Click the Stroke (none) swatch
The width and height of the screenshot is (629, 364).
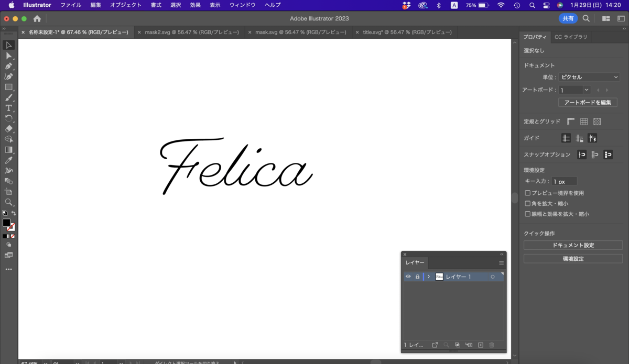[x=12, y=227]
